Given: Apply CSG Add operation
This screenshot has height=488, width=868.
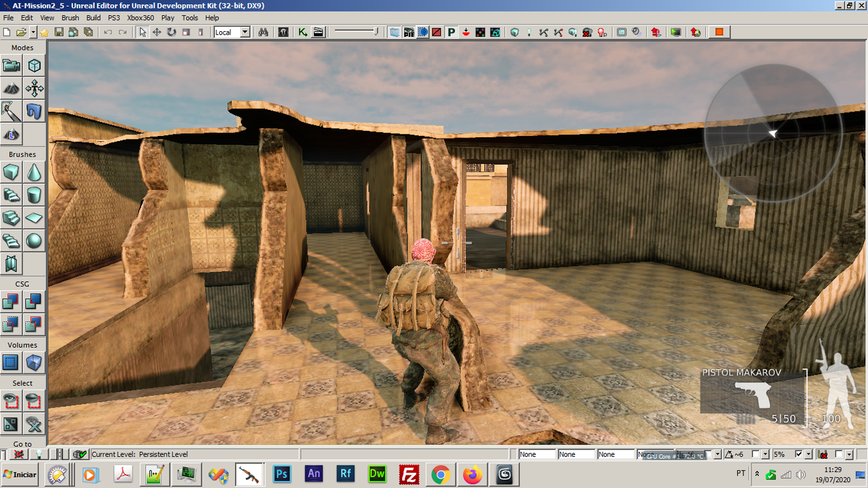Looking at the screenshot, I should click(11, 301).
